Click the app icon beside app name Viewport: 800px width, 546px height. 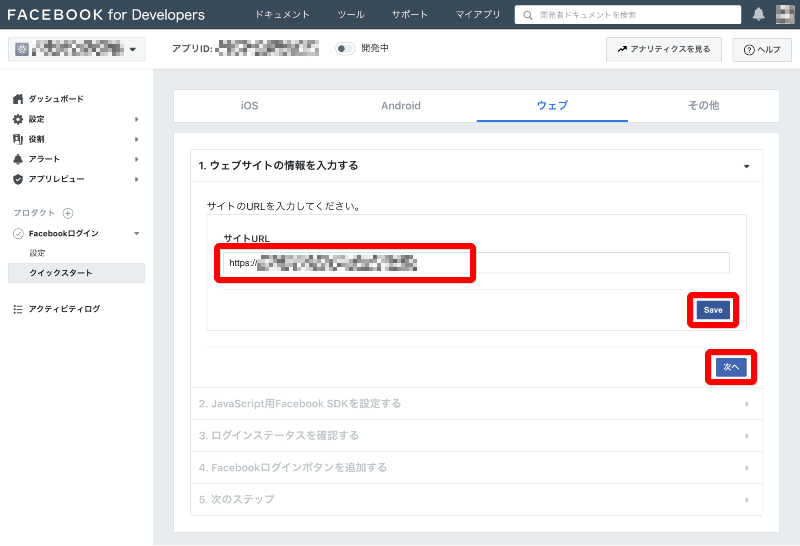(x=21, y=49)
